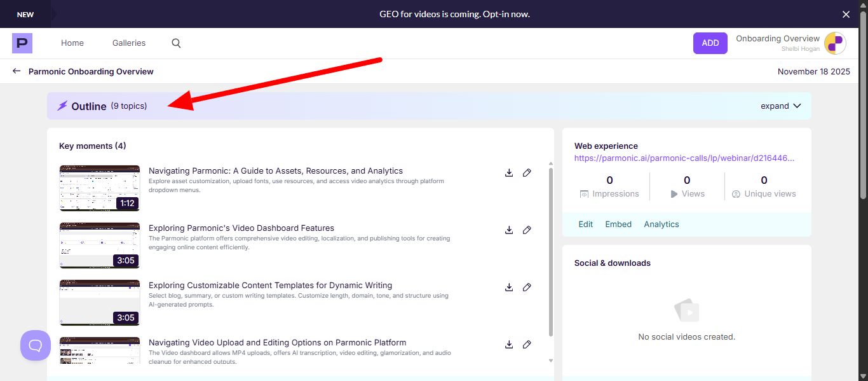
Task: Open thumbnail of the 1:12 key moment
Action: pos(100,188)
